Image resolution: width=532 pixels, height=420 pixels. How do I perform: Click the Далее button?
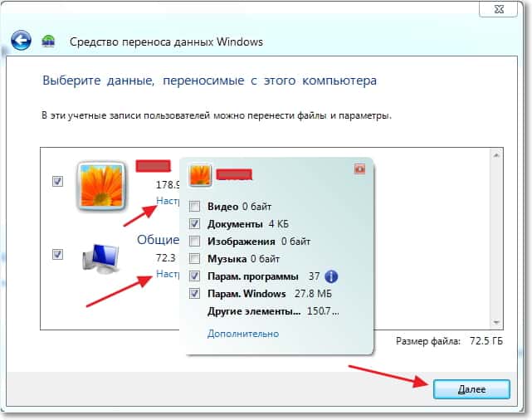tap(471, 389)
